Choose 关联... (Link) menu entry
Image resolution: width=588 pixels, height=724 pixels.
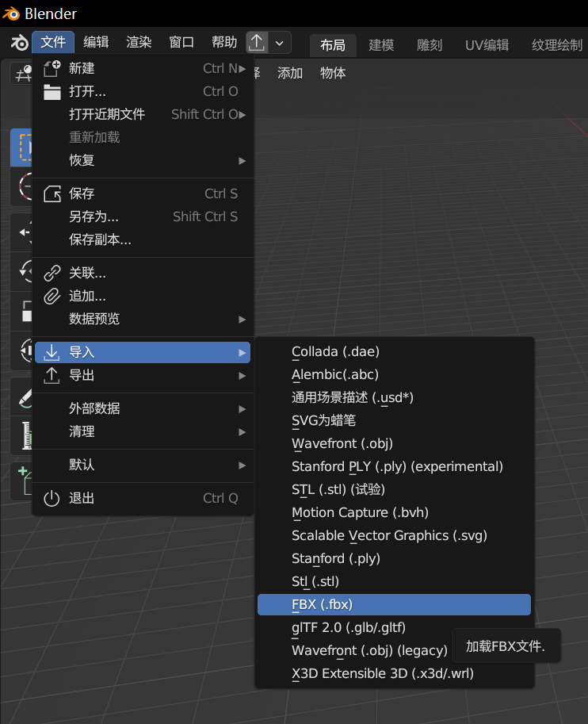(x=143, y=273)
